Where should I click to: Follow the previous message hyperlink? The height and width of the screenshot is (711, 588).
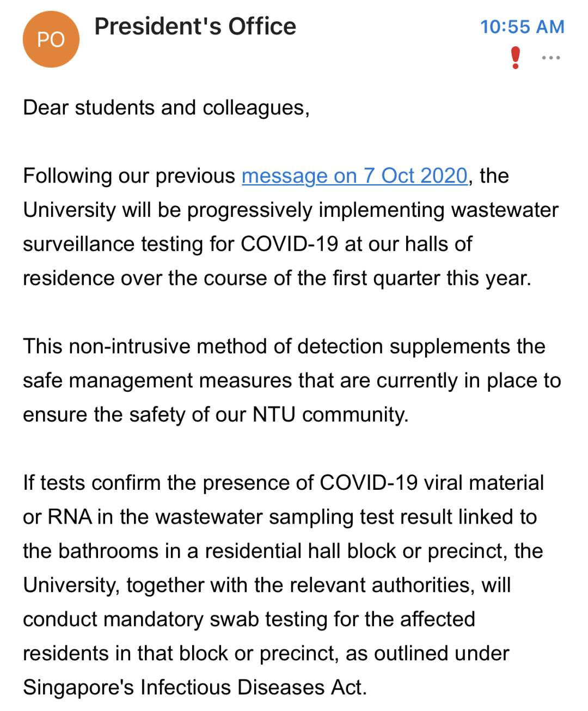coord(355,175)
